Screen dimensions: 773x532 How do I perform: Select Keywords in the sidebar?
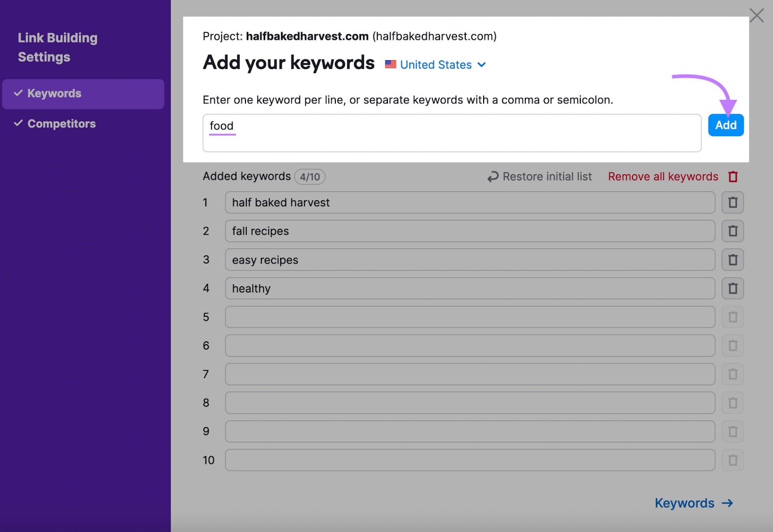[54, 93]
